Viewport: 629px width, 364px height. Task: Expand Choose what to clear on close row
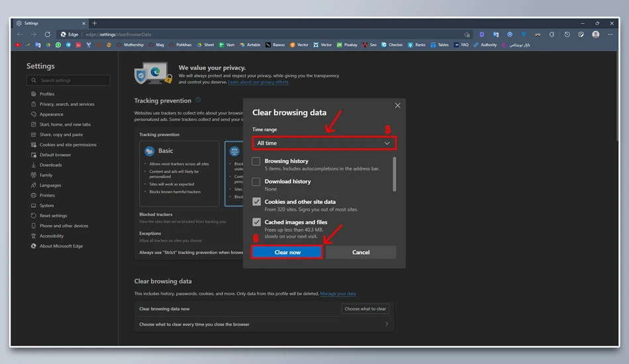click(x=264, y=324)
